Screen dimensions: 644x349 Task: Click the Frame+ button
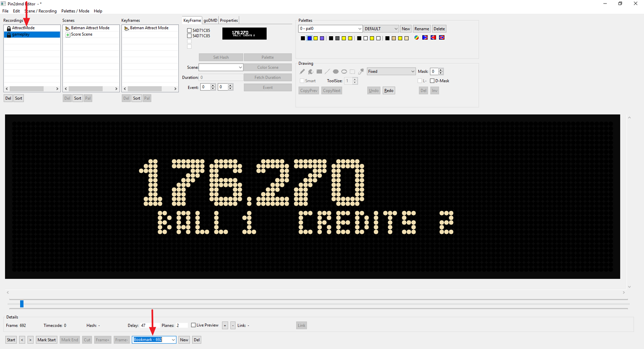pos(102,340)
